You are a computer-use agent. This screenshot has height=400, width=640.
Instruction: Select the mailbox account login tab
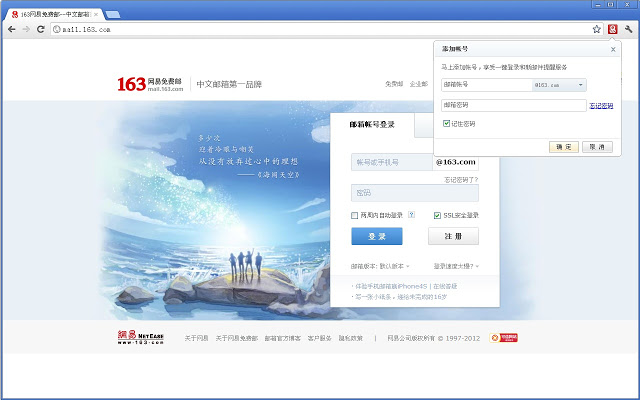coord(372,125)
